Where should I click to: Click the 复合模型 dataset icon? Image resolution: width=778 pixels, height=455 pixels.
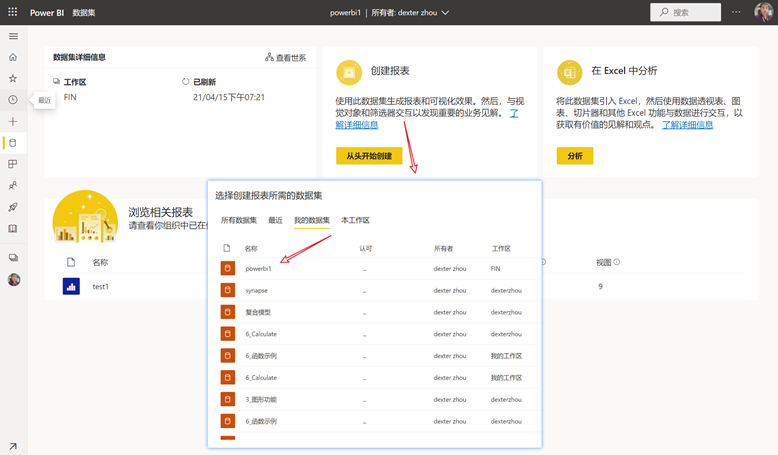[228, 312]
